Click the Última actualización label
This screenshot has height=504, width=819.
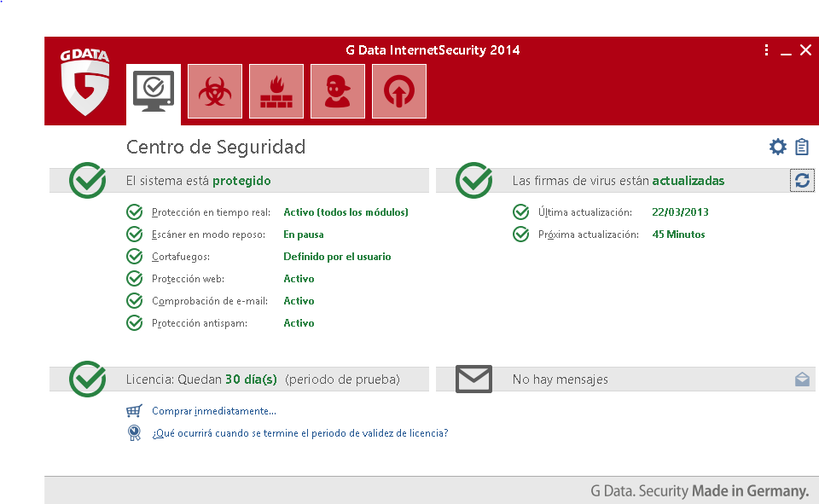click(585, 212)
